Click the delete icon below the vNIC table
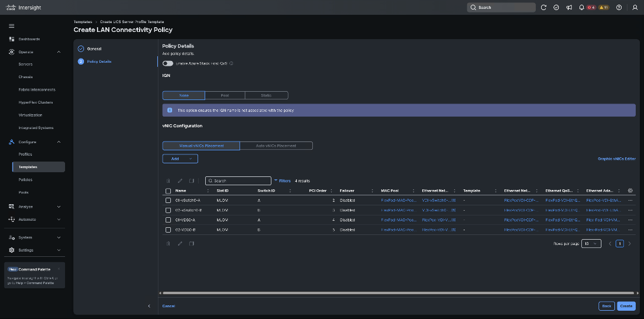644x319 pixels. [168, 243]
